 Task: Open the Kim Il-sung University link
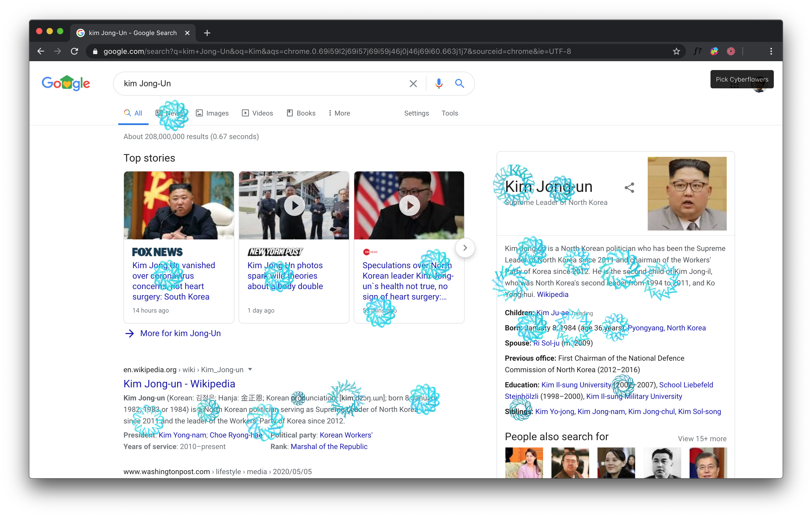pos(576,384)
